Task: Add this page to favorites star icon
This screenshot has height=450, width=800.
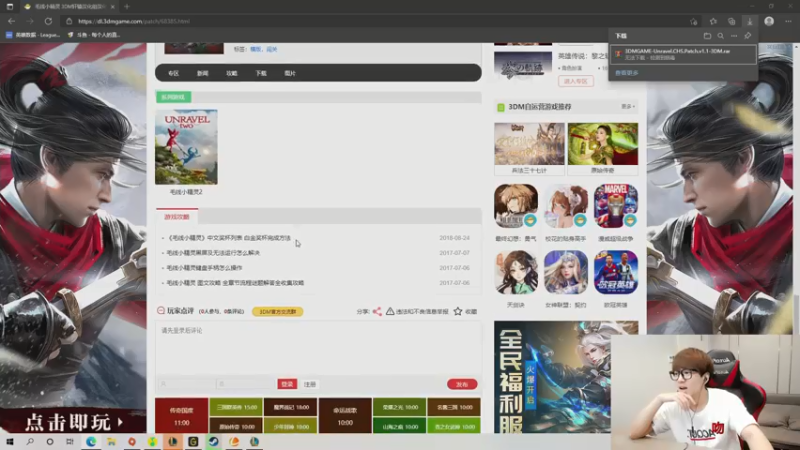Action: (x=693, y=21)
